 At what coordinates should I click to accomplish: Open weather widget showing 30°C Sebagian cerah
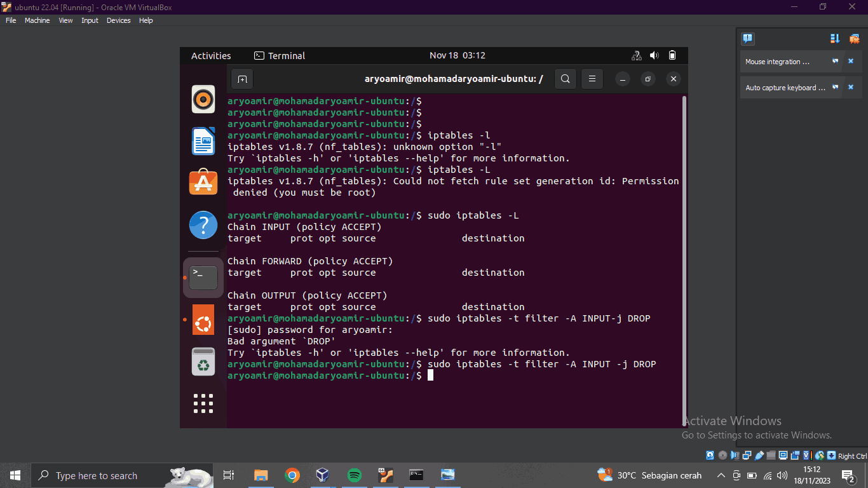coord(649,475)
